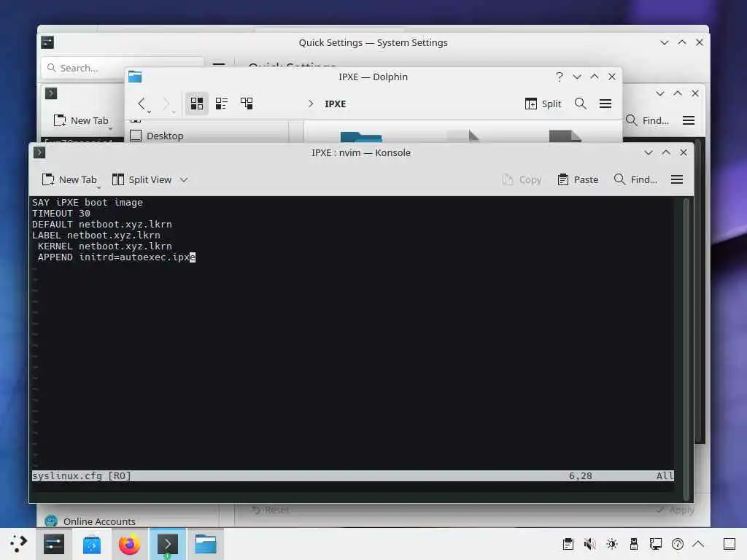Click the Konsole vertical scrollbar
The width and height of the screenshot is (747, 560).
pos(686,349)
